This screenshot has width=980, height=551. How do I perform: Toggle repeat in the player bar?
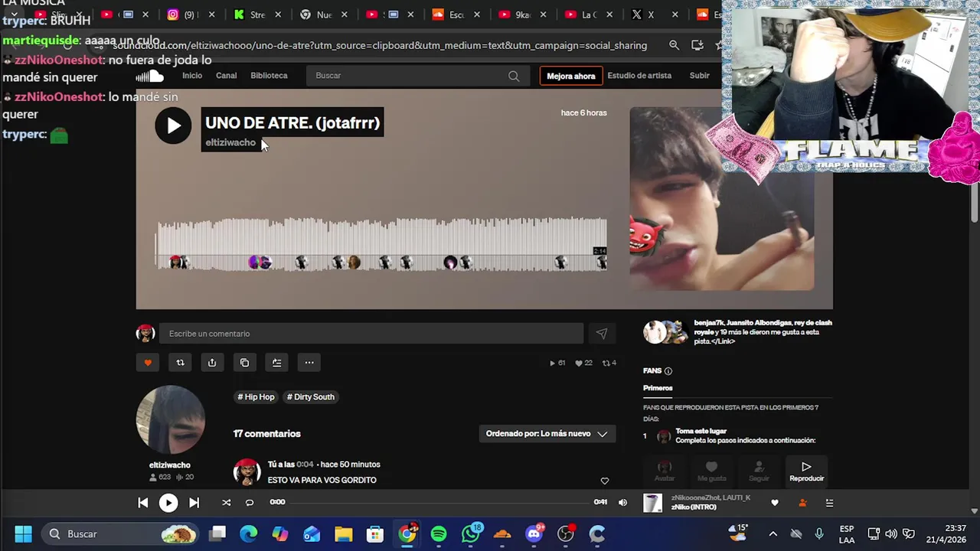(x=250, y=503)
